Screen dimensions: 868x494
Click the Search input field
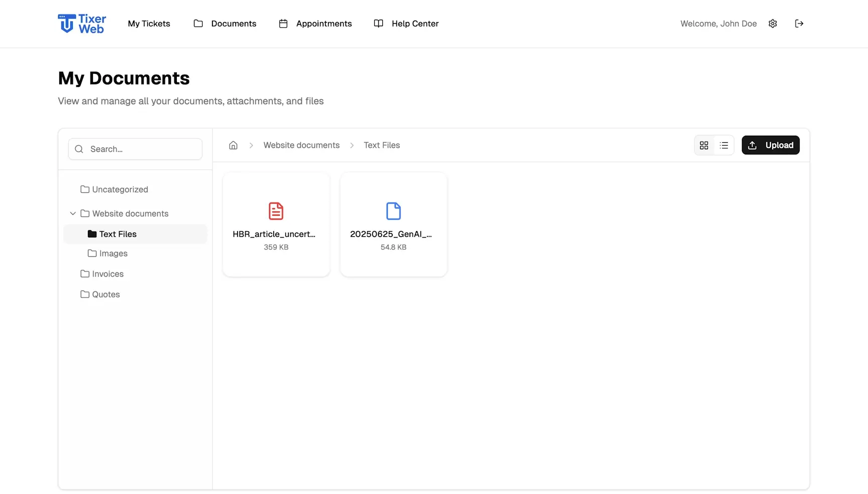click(135, 149)
